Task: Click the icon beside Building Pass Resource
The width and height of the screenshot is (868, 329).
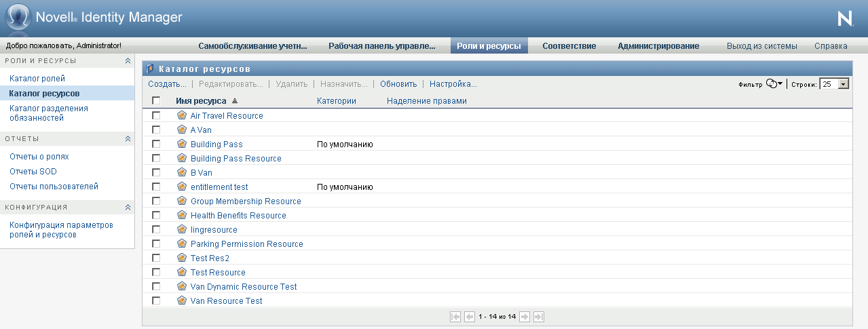Action: (x=181, y=158)
